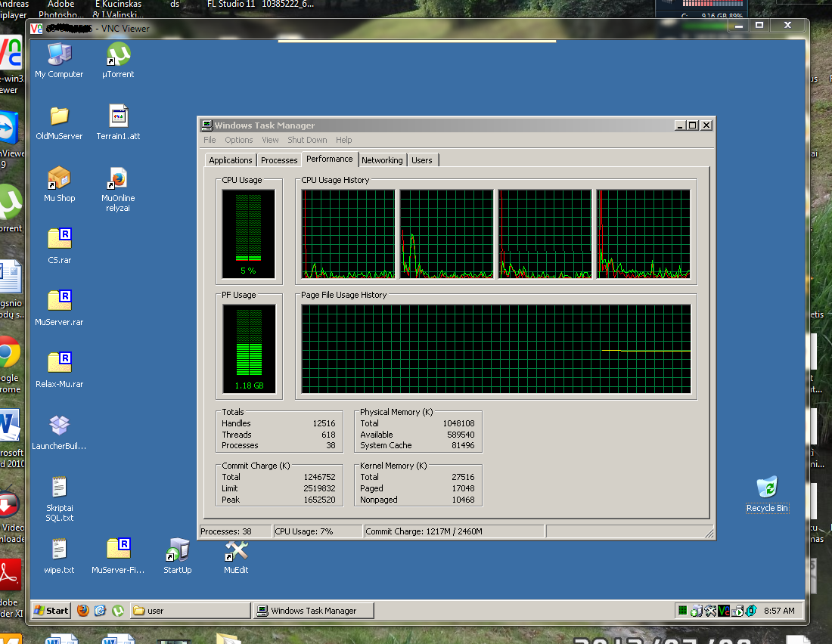The height and width of the screenshot is (644, 832).
Task: Click the PF Usage gauge showing 1.18 GB
Action: click(249, 348)
